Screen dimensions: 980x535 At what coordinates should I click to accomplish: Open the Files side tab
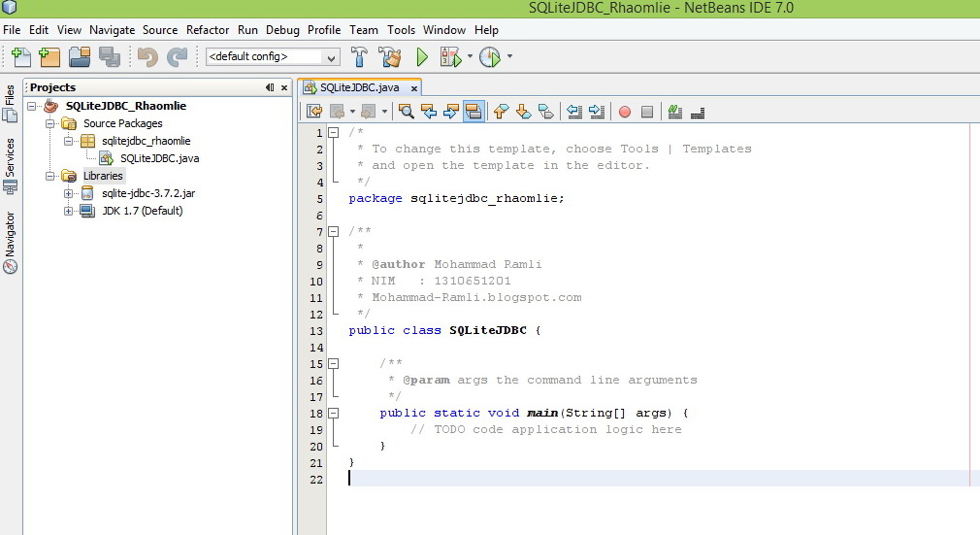click(10, 103)
